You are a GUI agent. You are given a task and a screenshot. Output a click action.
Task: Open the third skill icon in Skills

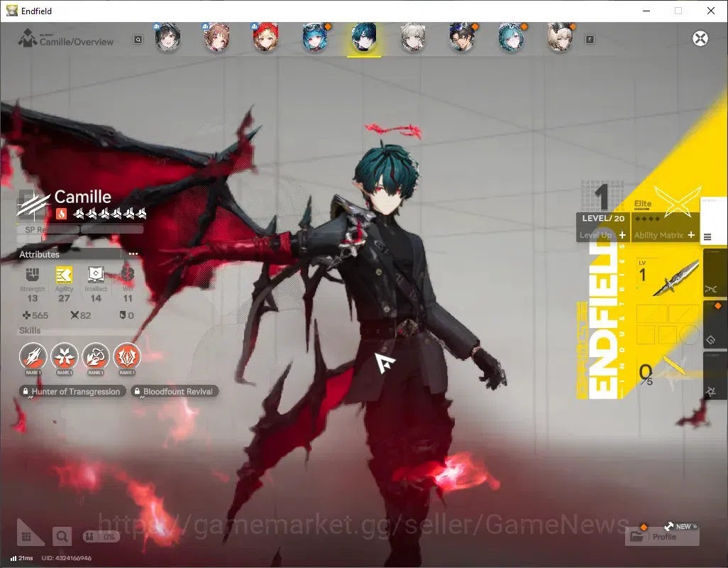click(x=96, y=356)
